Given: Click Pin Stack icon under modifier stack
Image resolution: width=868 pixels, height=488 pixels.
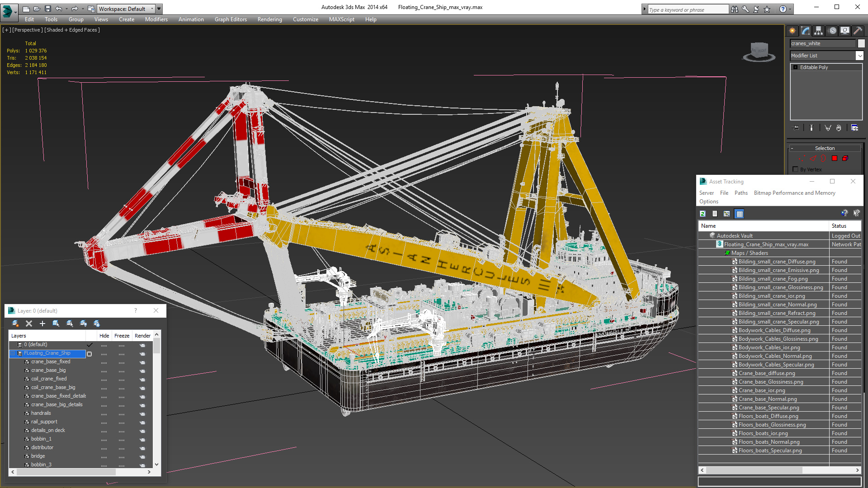Looking at the screenshot, I should tap(796, 128).
